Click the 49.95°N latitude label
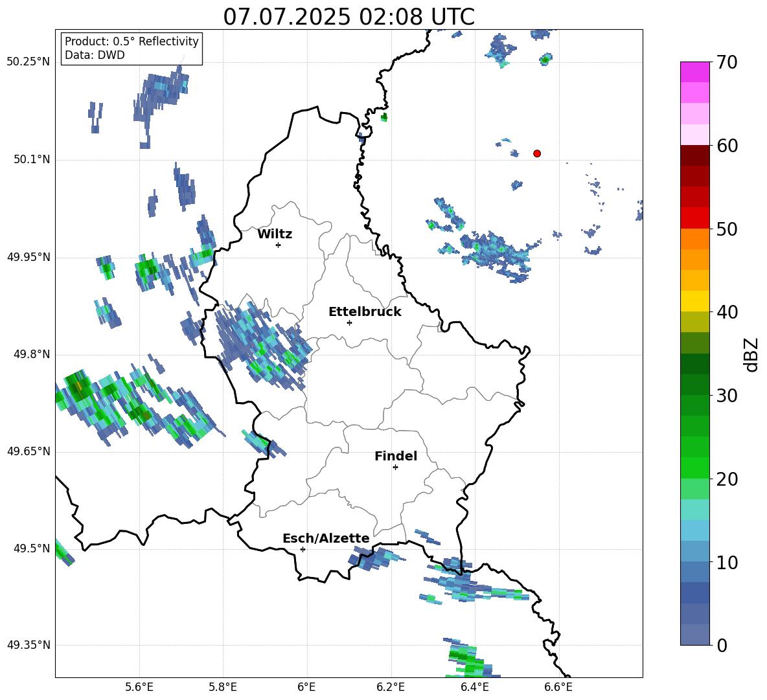Image resolution: width=767 pixels, height=700 pixels. coord(29,257)
